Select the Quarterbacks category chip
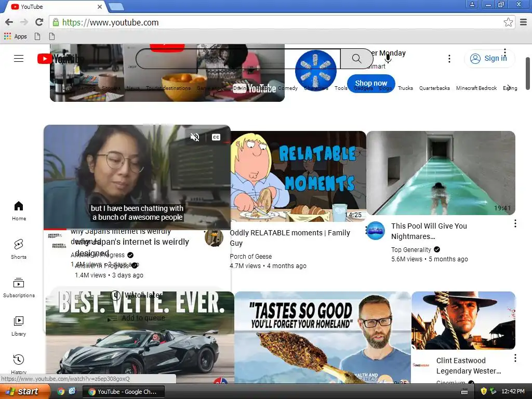This screenshot has width=532, height=399. point(434,88)
